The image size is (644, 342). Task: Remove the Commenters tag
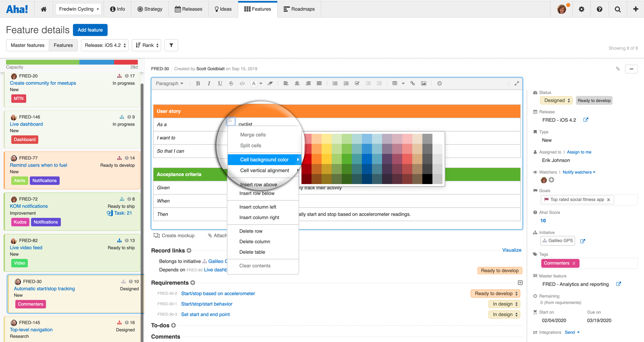coord(574,263)
